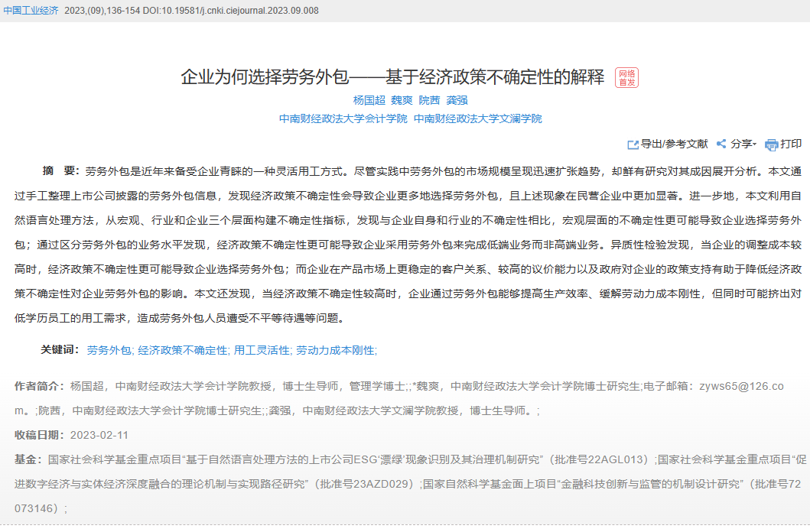The width and height of the screenshot is (810, 532).
Task: Select the keyword 劳动力成本刚性
Action: tap(335, 350)
